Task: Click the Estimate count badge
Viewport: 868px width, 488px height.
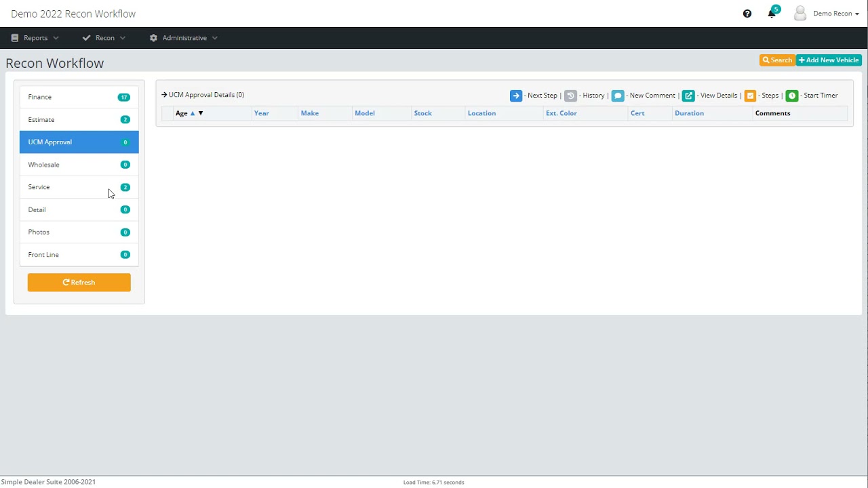Action: click(125, 120)
